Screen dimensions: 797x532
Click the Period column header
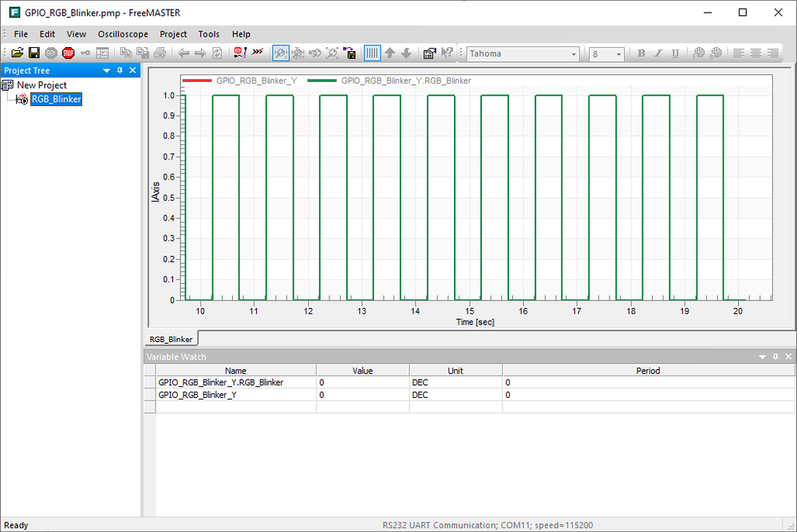[649, 370]
